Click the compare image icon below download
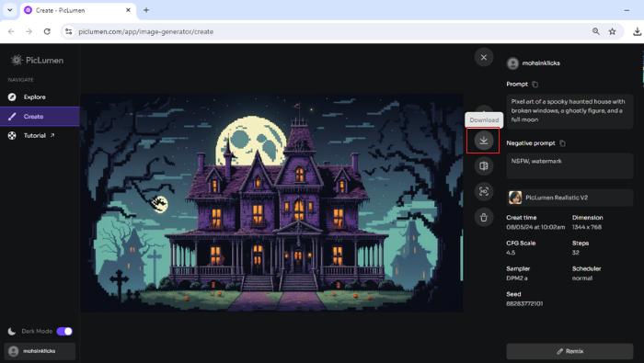 point(483,166)
